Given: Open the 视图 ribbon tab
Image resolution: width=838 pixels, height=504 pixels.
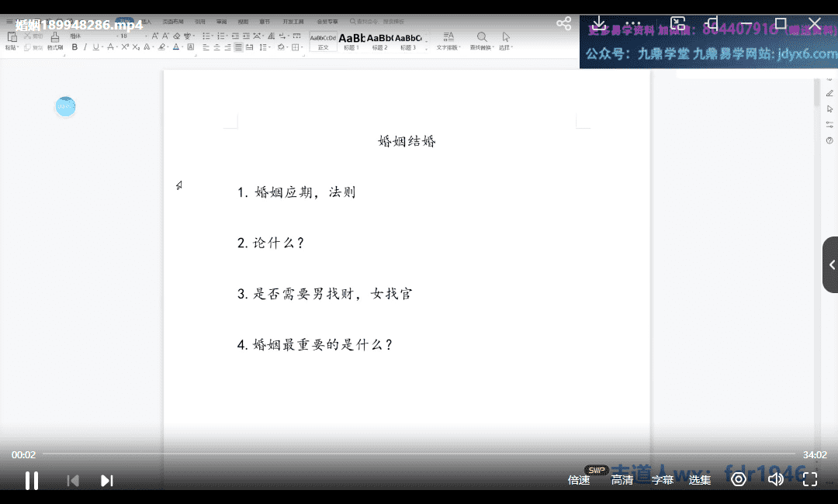Looking at the screenshot, I should tap(243, 22).
